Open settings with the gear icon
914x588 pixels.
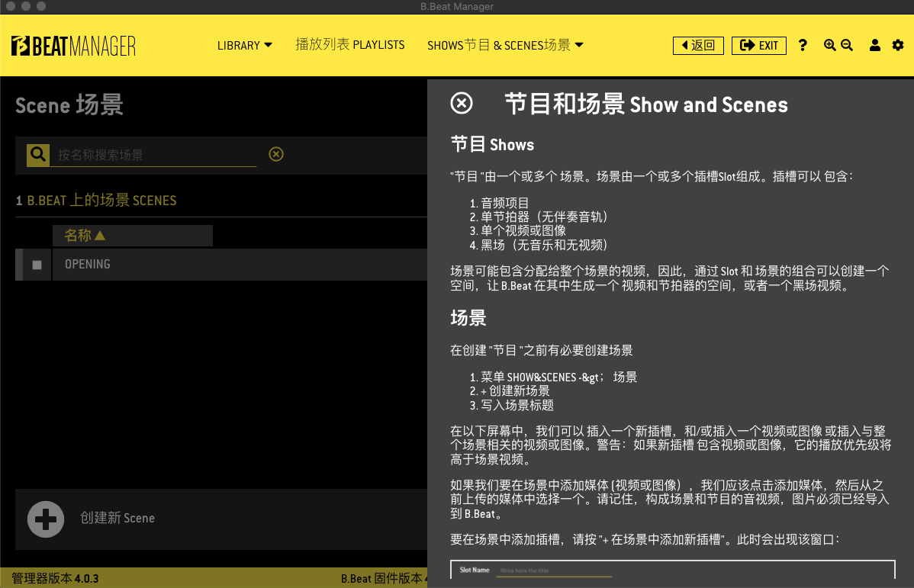898,46
